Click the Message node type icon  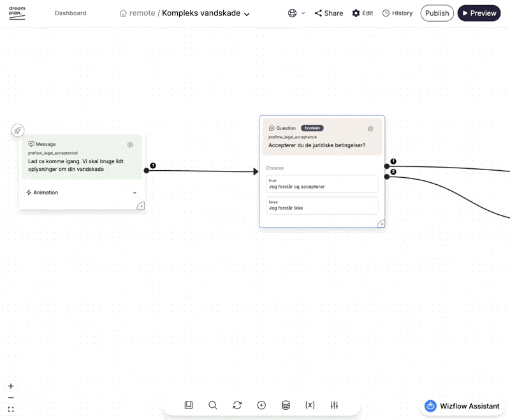point(31,144)
